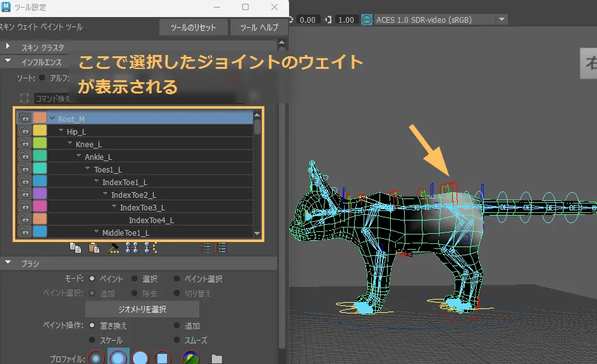
Task: Select ペイント選択 mode radio button
Action: (x=177, y=279)
